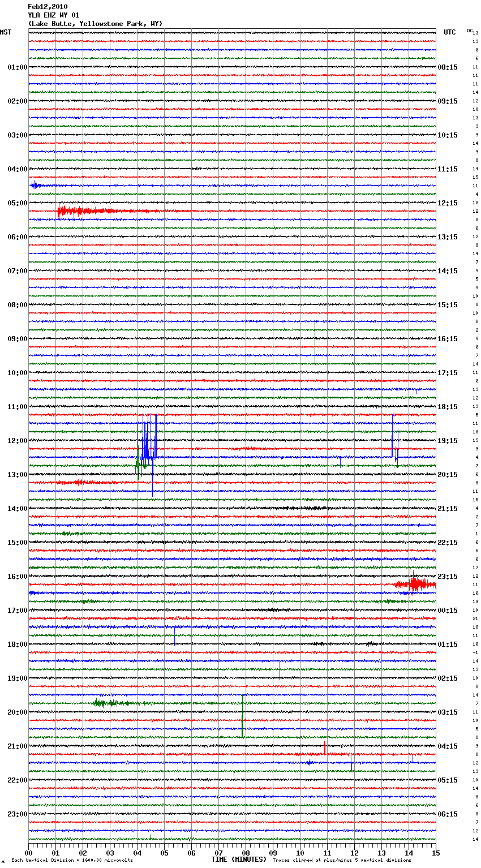481x868 pixels.
Task: Select the 01:00 MST row label
Action: click(18, 67)
